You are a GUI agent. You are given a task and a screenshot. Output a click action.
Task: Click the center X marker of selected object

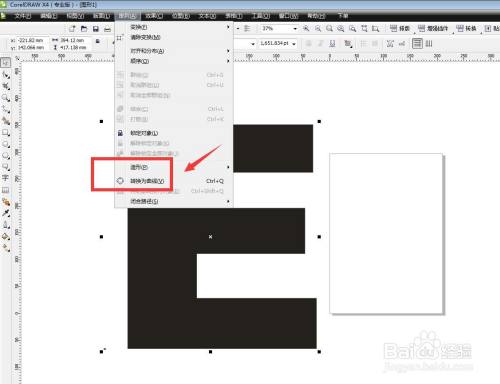tap(210, 237)
